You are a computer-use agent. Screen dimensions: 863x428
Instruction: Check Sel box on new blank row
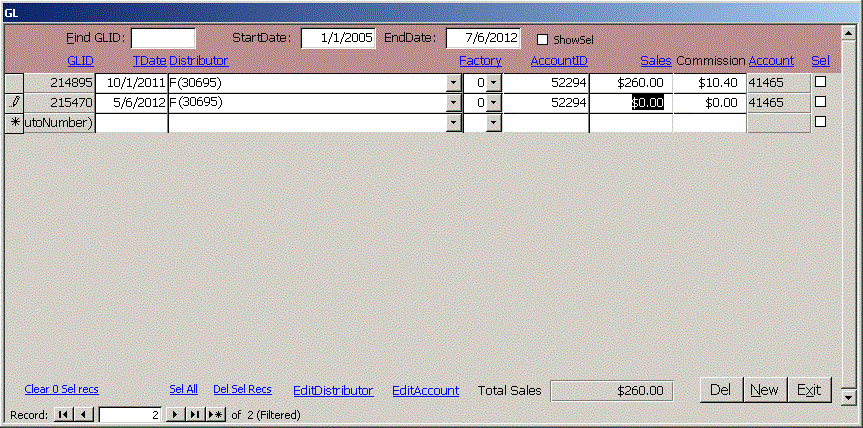coord(820,122)
